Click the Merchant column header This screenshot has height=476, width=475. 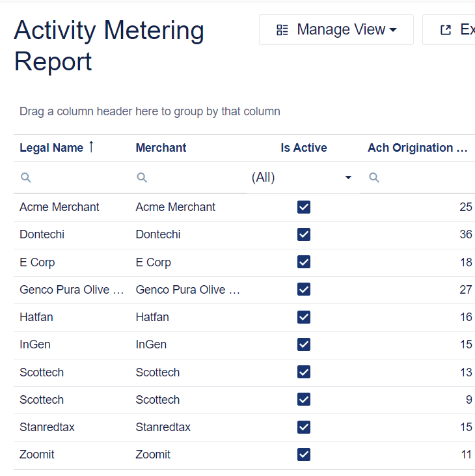click(161, 148)
